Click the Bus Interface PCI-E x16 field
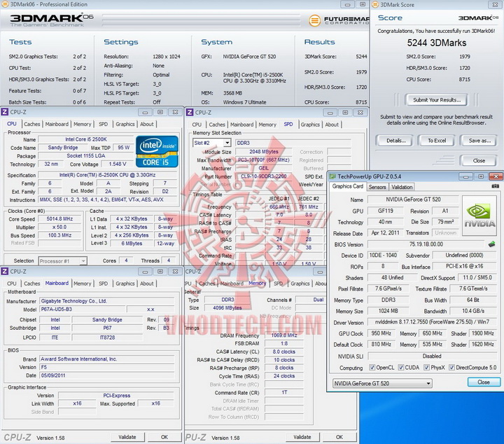Viewport: 504px width, 444px height. pos(465,266)
